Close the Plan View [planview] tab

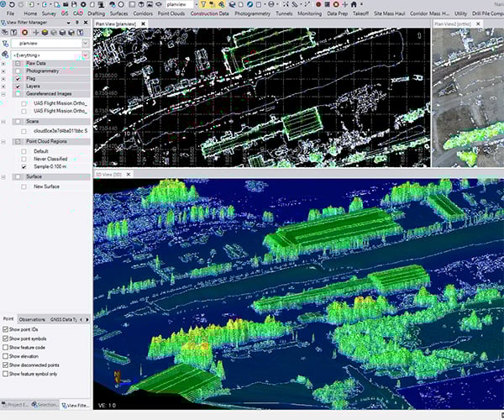(x=144, y=24)
